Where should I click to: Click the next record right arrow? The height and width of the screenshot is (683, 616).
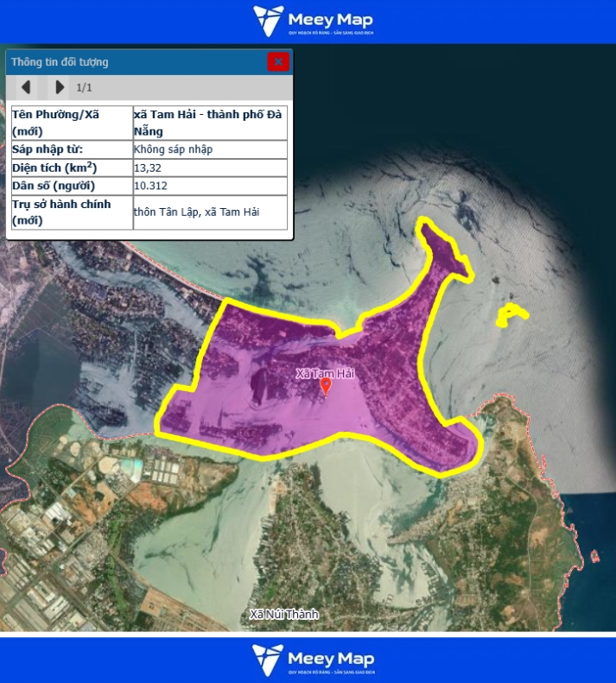pyautogui.click(x=59, y=87)
